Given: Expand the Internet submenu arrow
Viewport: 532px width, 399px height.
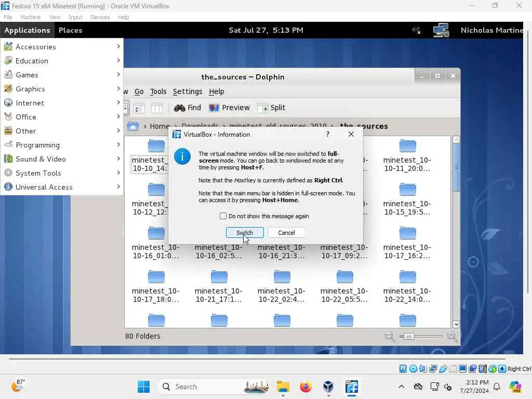Looking at the screenshot, I should pos(118,102).
